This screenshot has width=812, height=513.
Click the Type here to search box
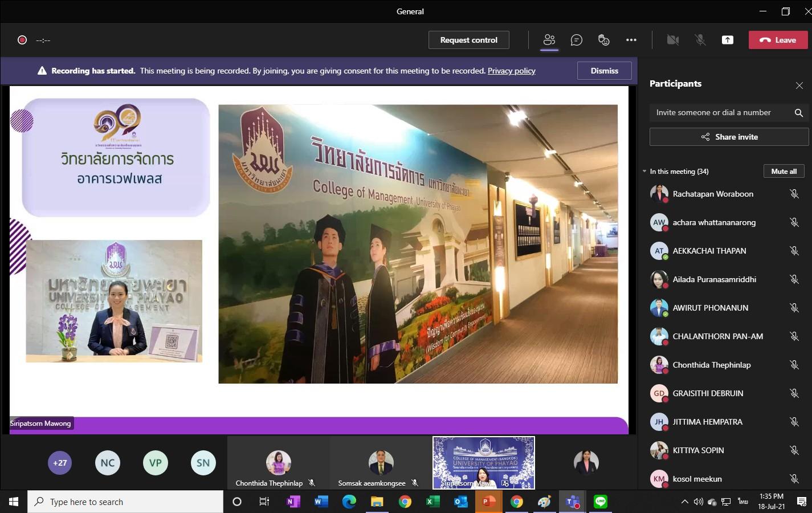tap(125, 502)
